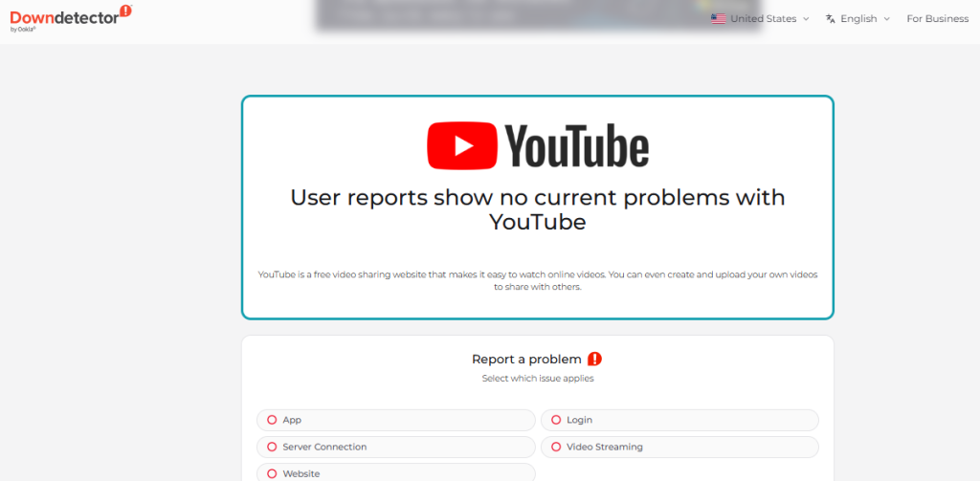The height and width of the screenshot is (481, 980).
Task: Select the Server Connection issue option
Action: coord(396,448)
